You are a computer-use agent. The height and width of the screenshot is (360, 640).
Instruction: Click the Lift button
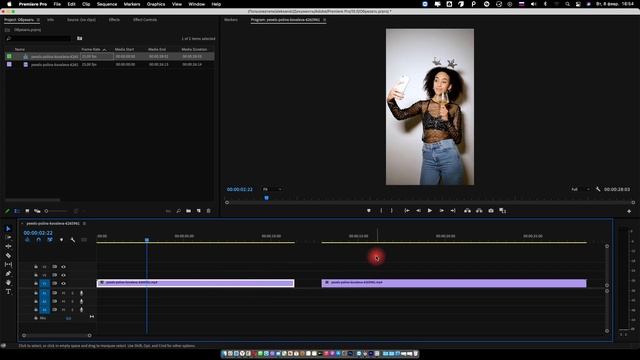point(467,211)
